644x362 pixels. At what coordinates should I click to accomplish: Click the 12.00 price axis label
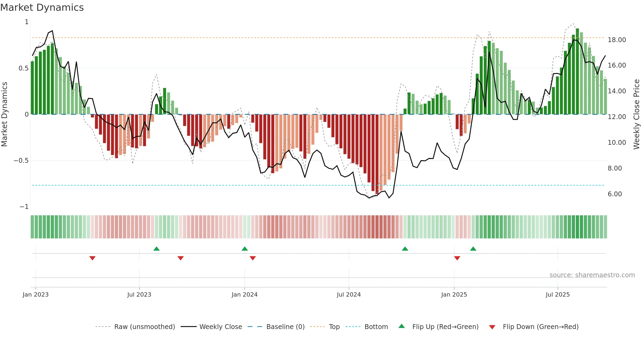click(x=617, y=117)
